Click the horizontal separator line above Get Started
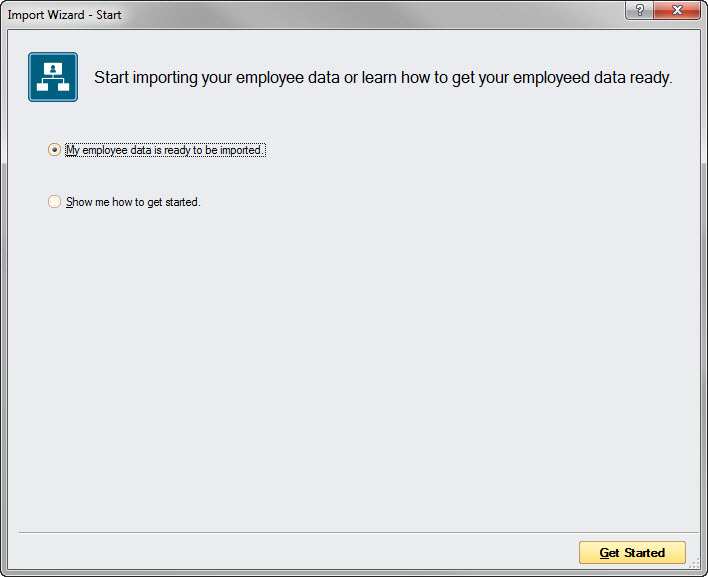The height and width of the screenshot is (577, 708). tap(359, 532)
